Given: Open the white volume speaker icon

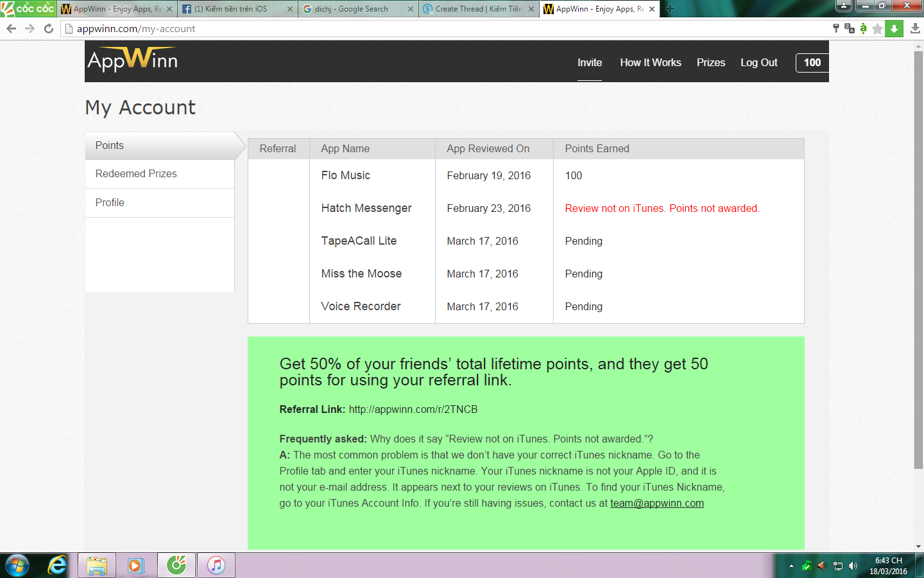Looking at the screenshot, I should [x=853, y=566].
